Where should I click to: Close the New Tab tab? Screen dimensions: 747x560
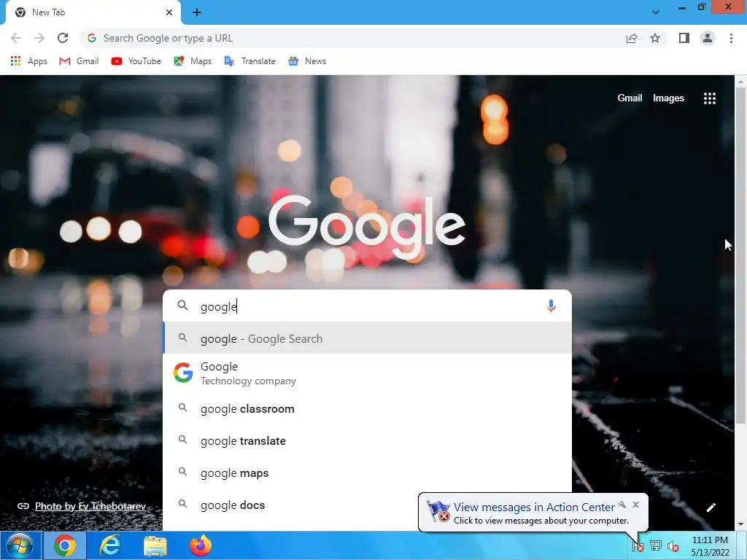(x=169, y=12)
